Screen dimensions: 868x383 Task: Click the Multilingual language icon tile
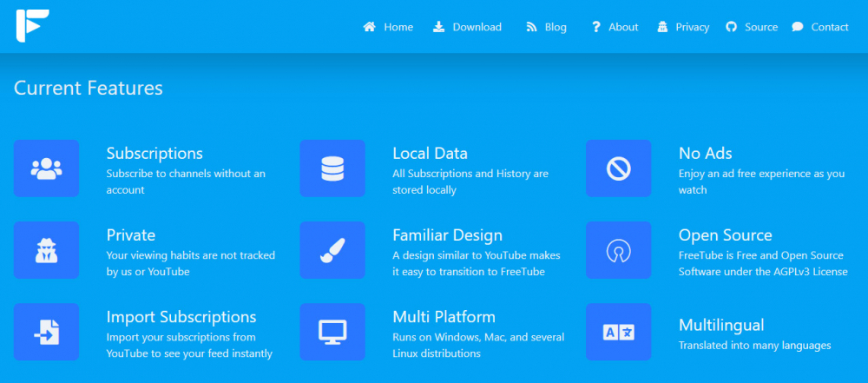pyautogui.click(x=619, y=332)
